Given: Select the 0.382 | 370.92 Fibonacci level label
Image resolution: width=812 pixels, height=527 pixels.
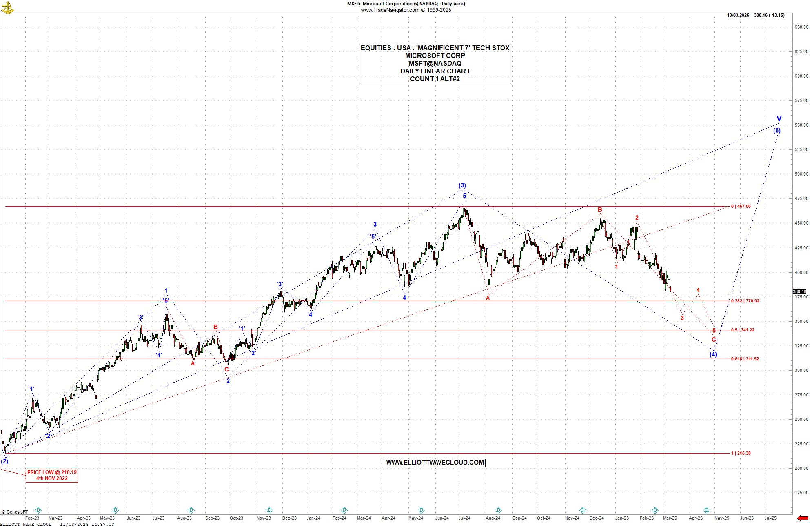Looking at the screenshot, I should click(745, 301).
